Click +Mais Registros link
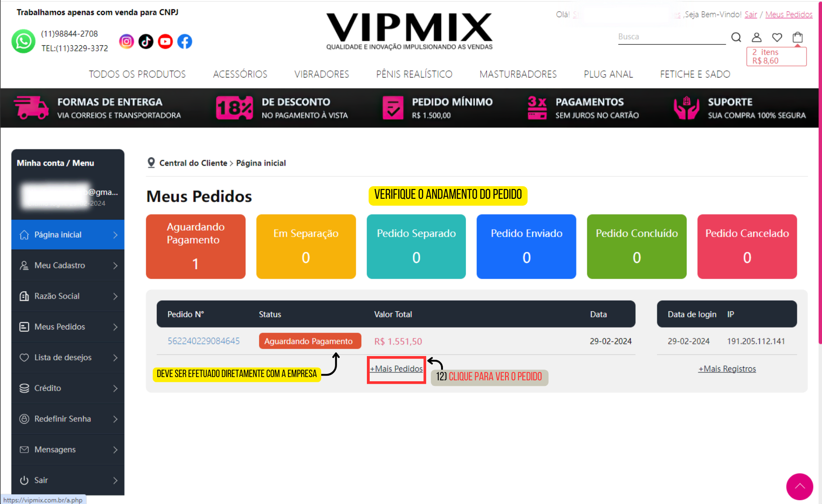Viewport: 822px width, 504px height. (x=727, y=369)
